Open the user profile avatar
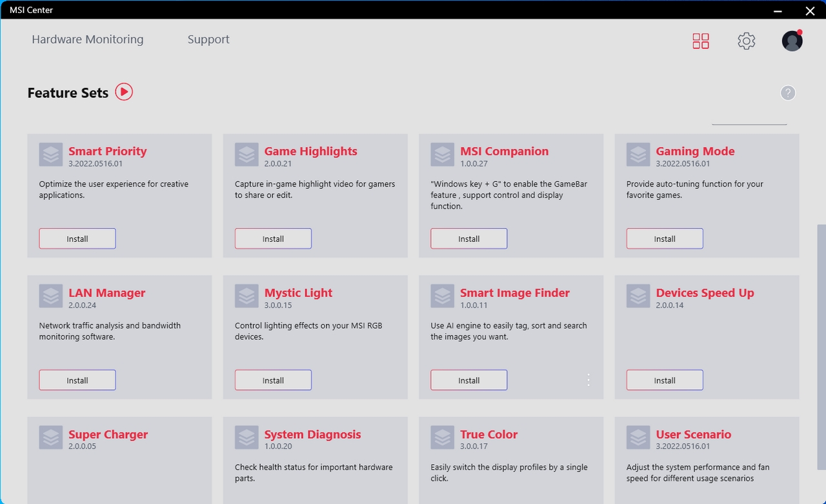Viewport: 826px width, 504px height. tap(792, 41)
